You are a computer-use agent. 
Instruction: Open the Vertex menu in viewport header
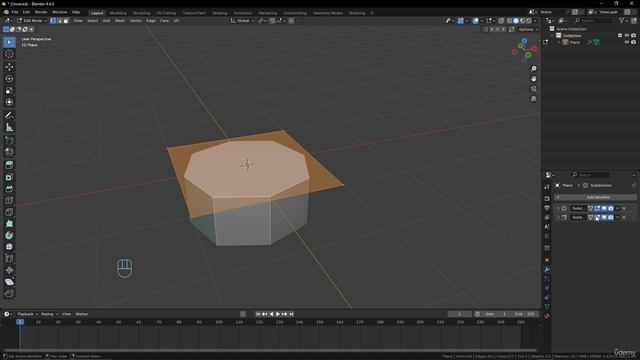tap(135, 20)
